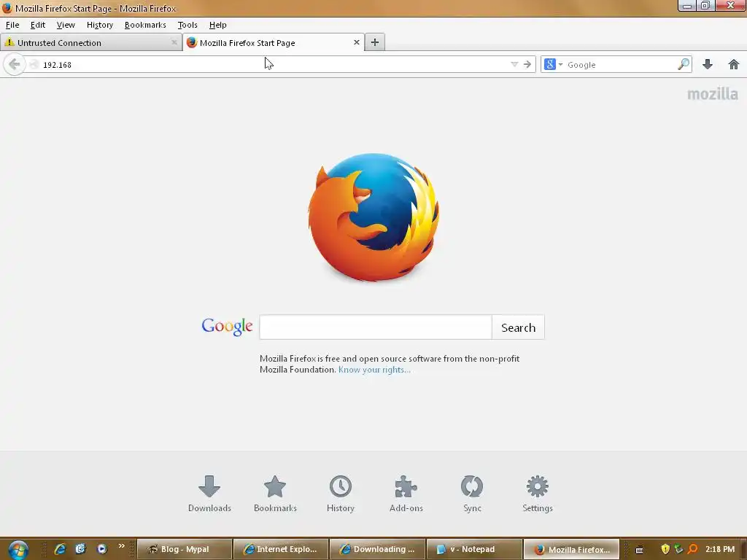Switch to the Untrusted Connection tab

(90, 42)
